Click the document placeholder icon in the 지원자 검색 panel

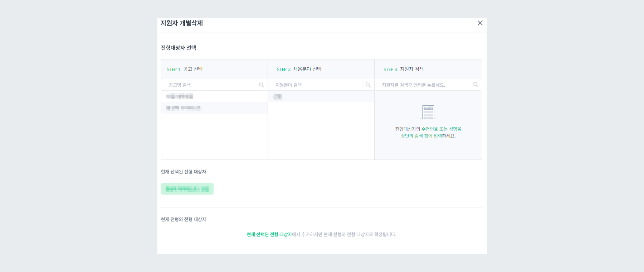tap(428, 112)
